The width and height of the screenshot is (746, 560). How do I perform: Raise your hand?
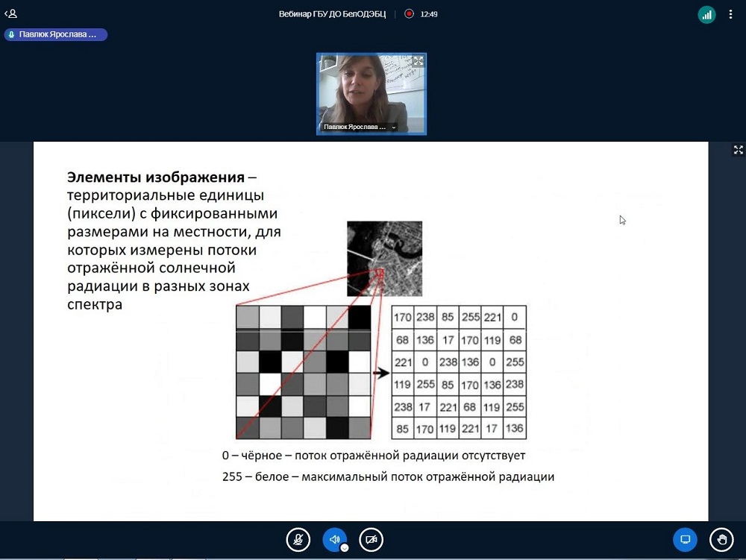pos(721,539)
